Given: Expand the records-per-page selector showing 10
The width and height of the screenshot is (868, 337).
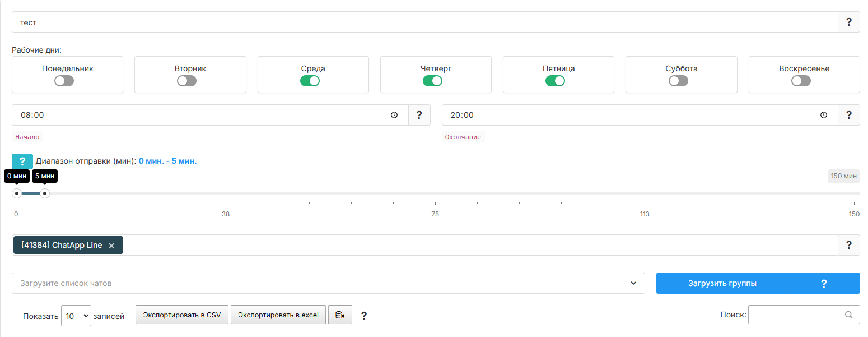Looking at the screenshot, I should pos(76,316).
